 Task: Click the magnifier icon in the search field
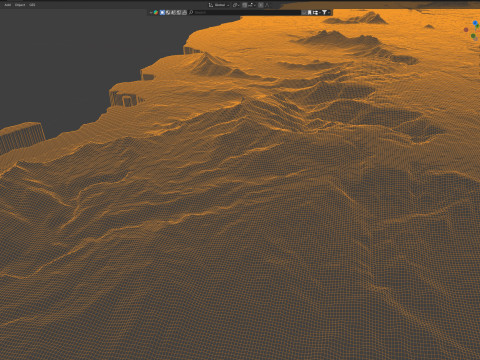coord(191,12)
